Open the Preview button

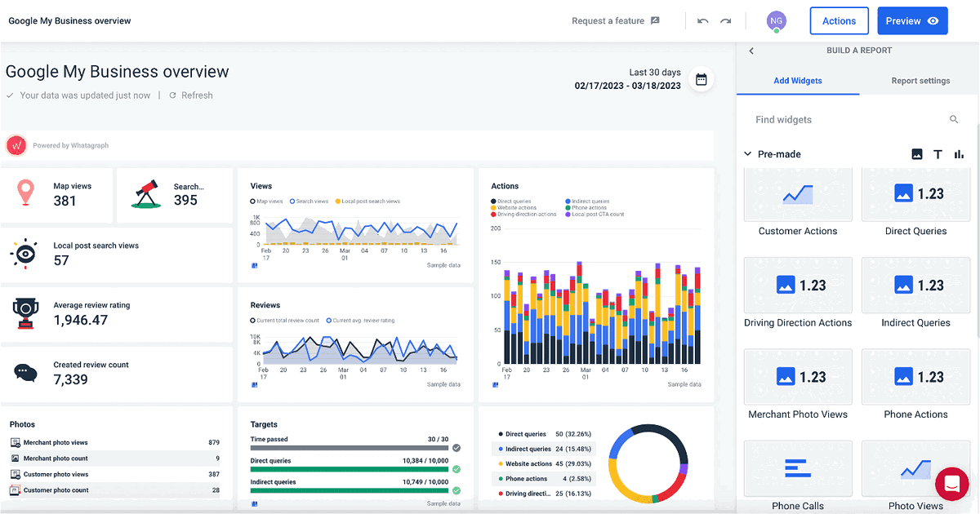coord(912,20)
